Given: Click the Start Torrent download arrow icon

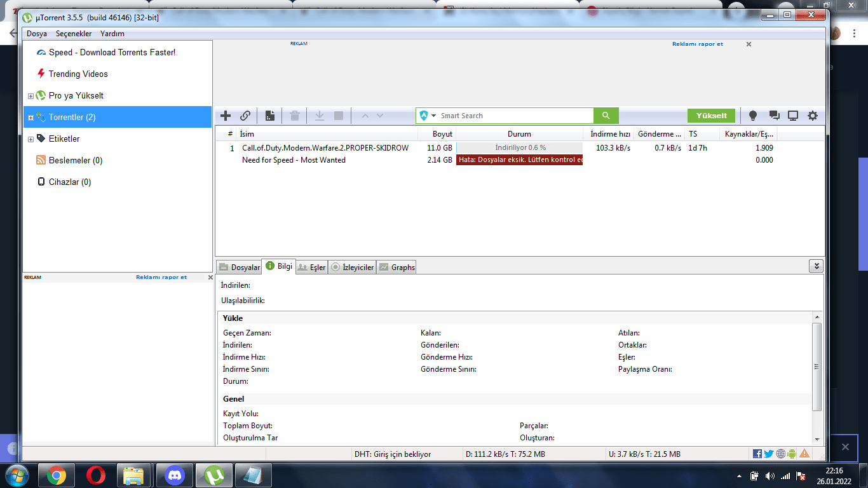Looking at the screenshot, I should tap(320, 116).
